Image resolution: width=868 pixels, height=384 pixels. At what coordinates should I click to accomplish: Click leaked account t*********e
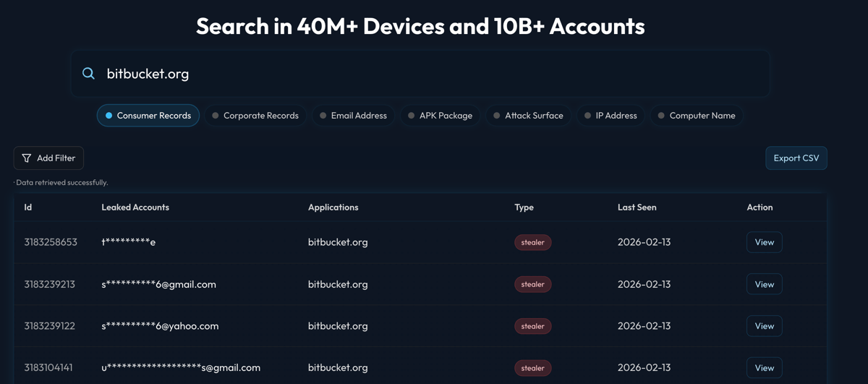pyautogui.click(x=129, y=242)
